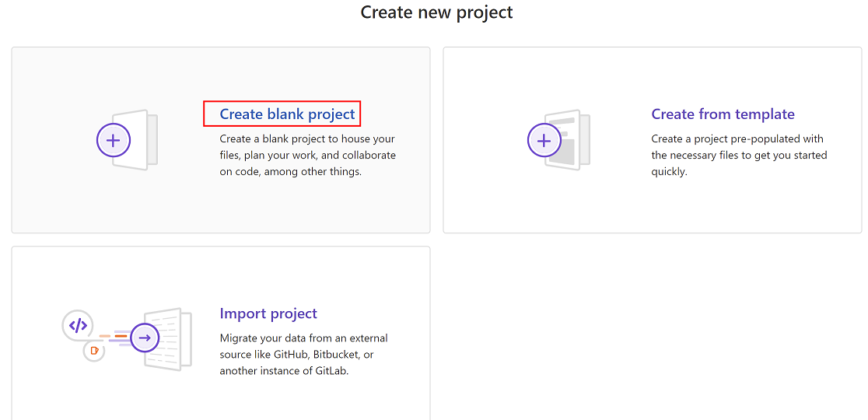868x420 pixels.
Task: Click the Create new project page heading
Action: (436, 12)
